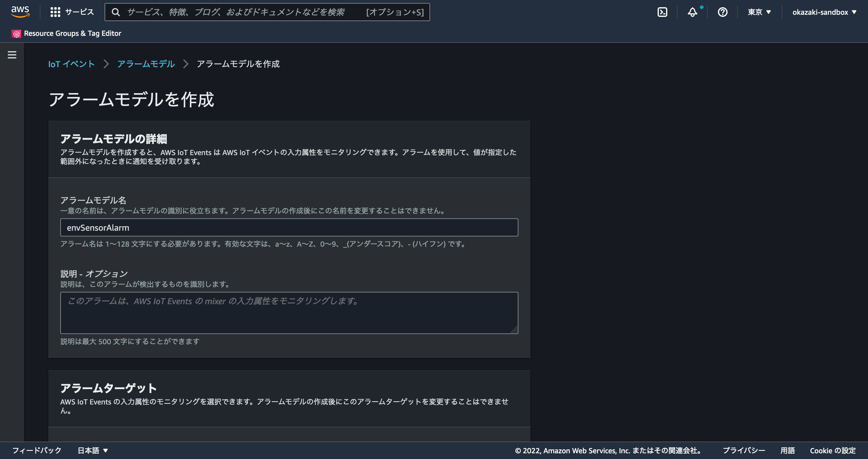Viewport: 868px width, 459px height.
Task: Click the プライバシー footer link
Action: [x=744, y=450]
